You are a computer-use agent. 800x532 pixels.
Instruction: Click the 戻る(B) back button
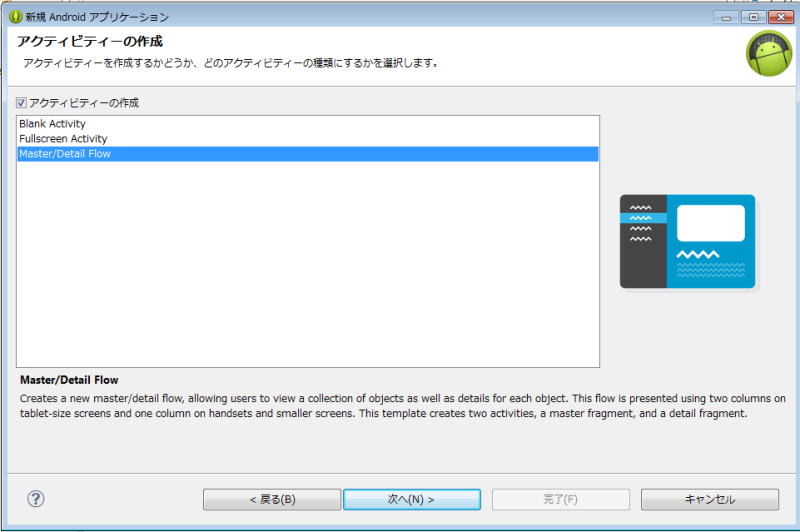pyautogui.click(x=272, y=499)
